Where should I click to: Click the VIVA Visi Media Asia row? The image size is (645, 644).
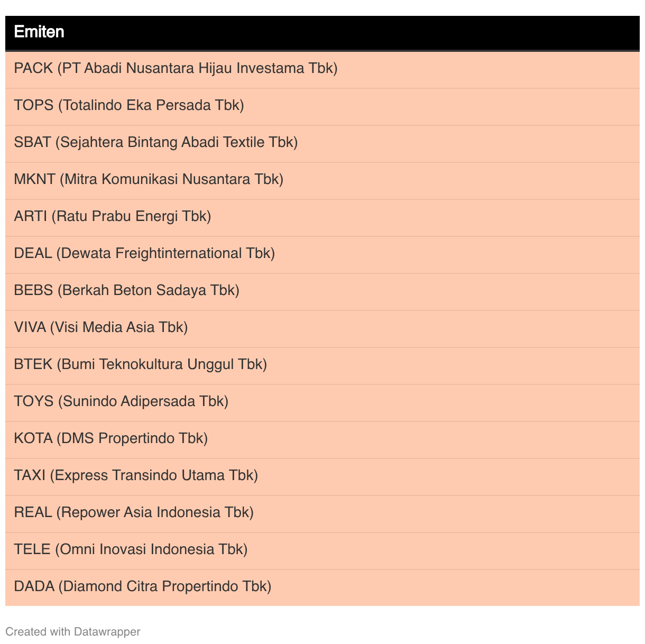[101, 327]
